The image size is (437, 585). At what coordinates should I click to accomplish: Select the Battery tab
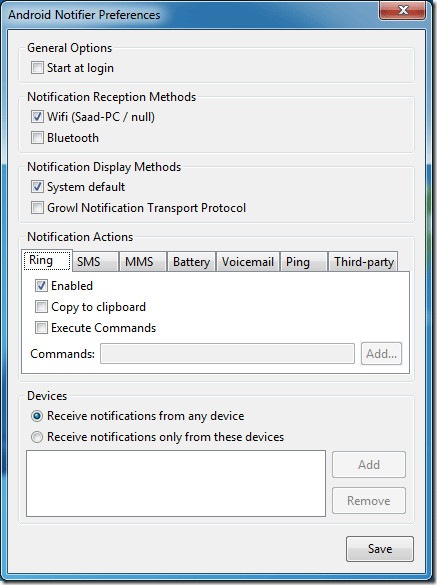[x=191, y=262]
